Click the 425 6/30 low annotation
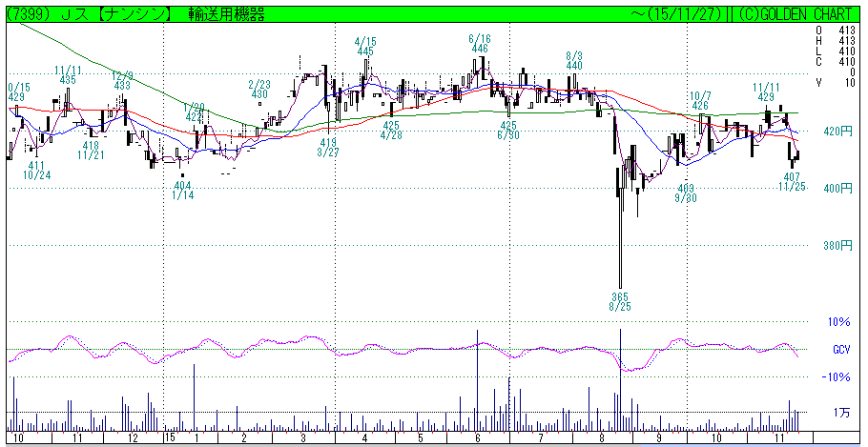Screen dimensions: 868x447 (x=508, y=130)
